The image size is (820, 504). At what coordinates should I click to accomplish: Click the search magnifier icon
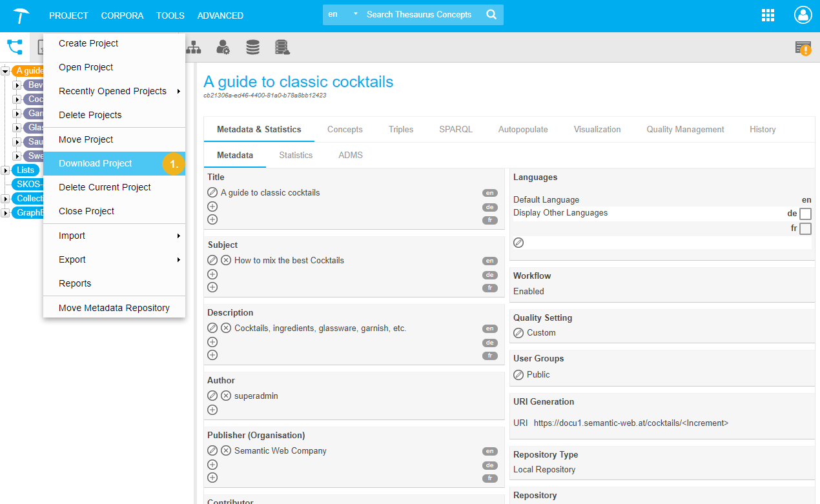(491, 15)
